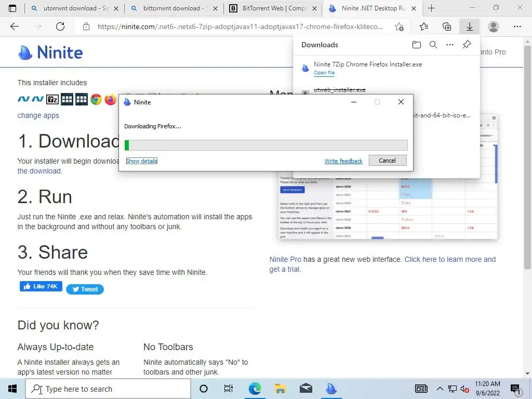Open the Edge profile avatar

(494, 26)
